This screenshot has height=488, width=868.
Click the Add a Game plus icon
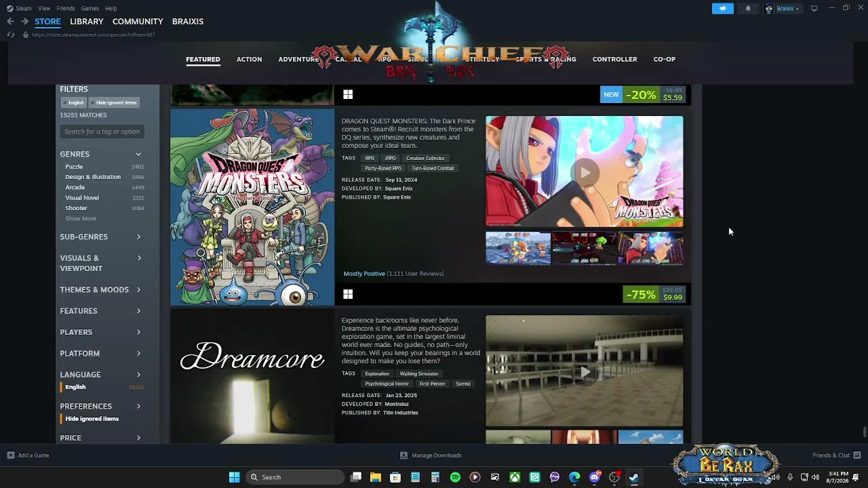pyautogui.click(x=10, y=455)
